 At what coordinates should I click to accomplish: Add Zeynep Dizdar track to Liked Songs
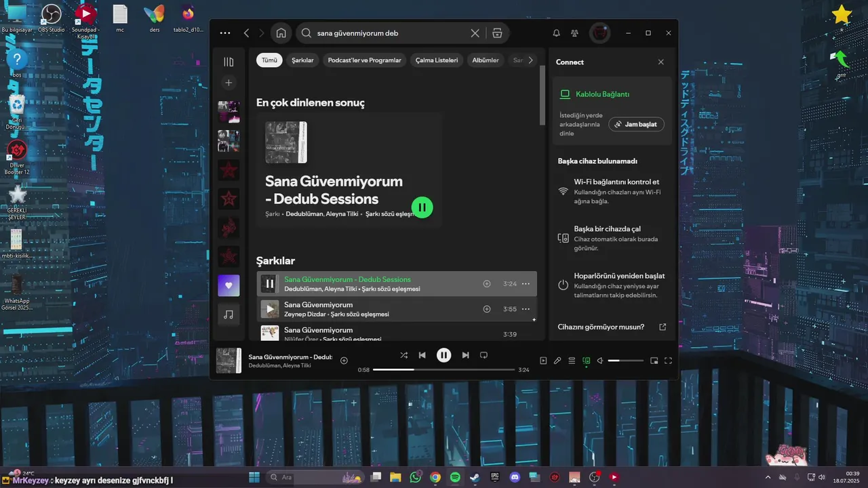[x=486, y=309]
